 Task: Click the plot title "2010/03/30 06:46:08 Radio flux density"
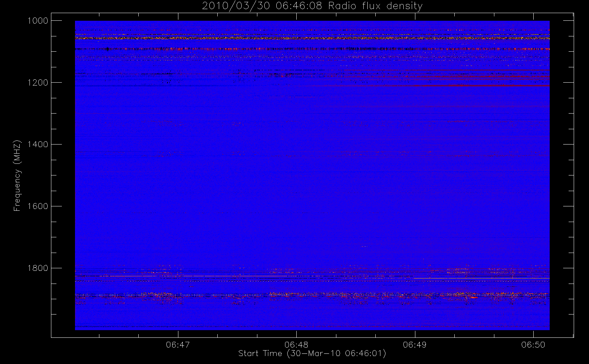click(x=312, y=6)
